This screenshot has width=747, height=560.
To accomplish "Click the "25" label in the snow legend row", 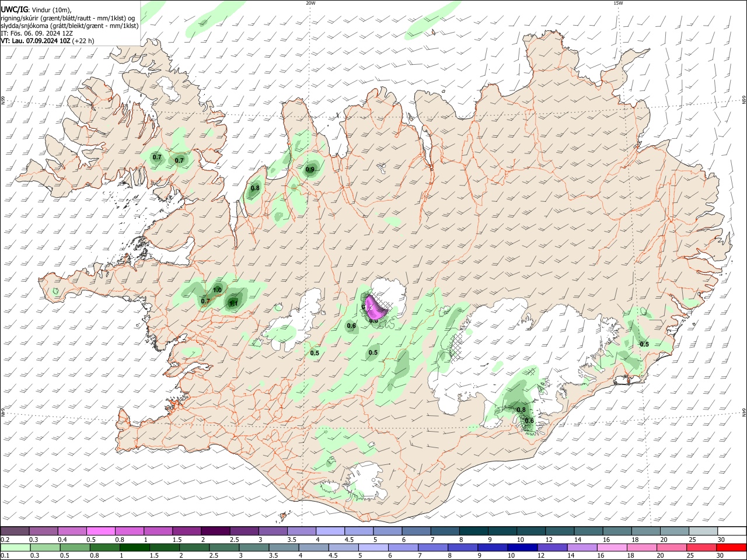I will [x=692, y=540].
